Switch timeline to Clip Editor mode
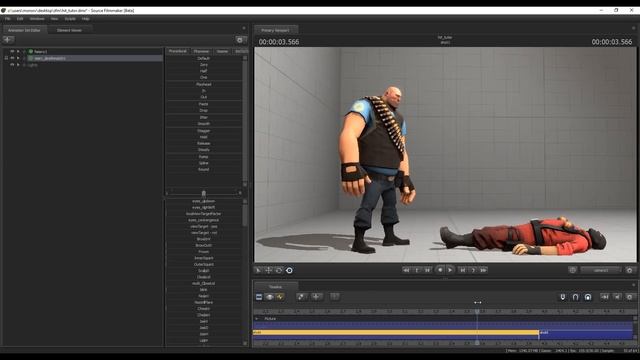Screen dimensions: 640x360 pyautogui.click(x=259, y=297)
